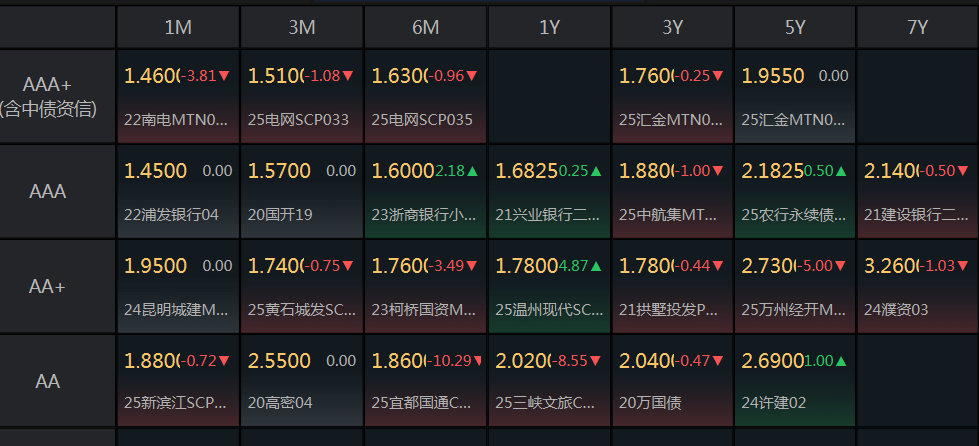Viewport: 979px width, 446px height.
Task: Open the 25电网SCP033 bond cell
Action: (301, 97)
